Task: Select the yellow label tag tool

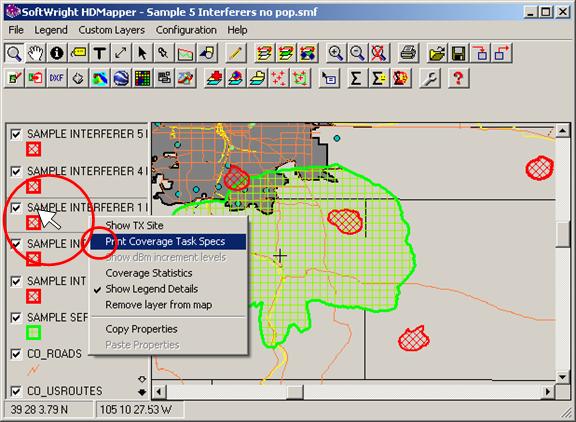Action: [78, 53]
